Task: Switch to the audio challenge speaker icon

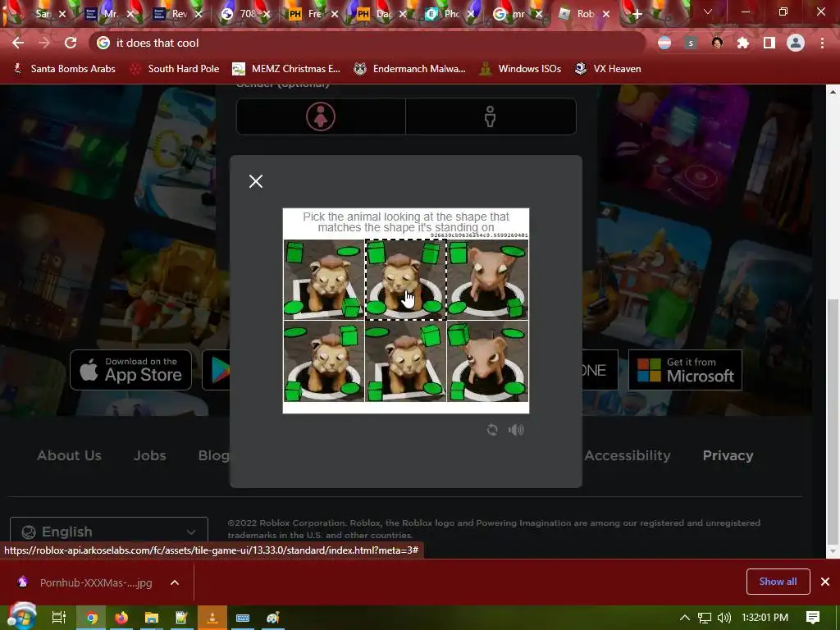Action: pos(516,430)
